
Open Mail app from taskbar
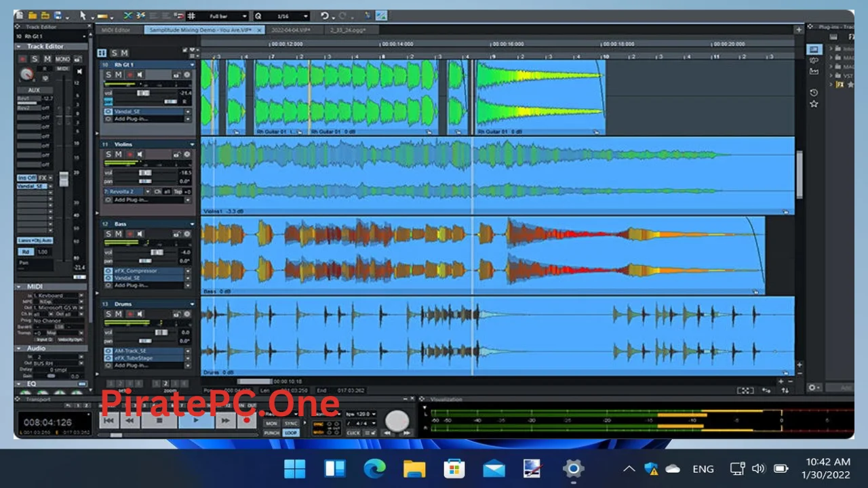(494, 468)
